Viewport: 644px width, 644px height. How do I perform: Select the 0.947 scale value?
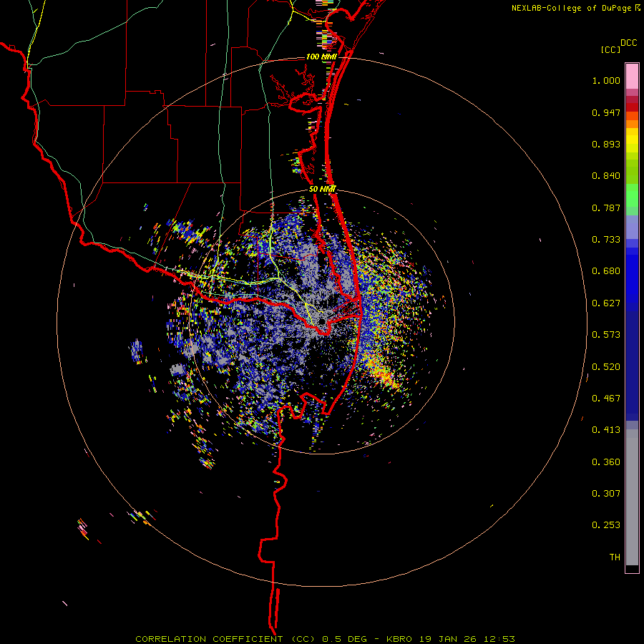pyautogui.click(x=606, y=112)
